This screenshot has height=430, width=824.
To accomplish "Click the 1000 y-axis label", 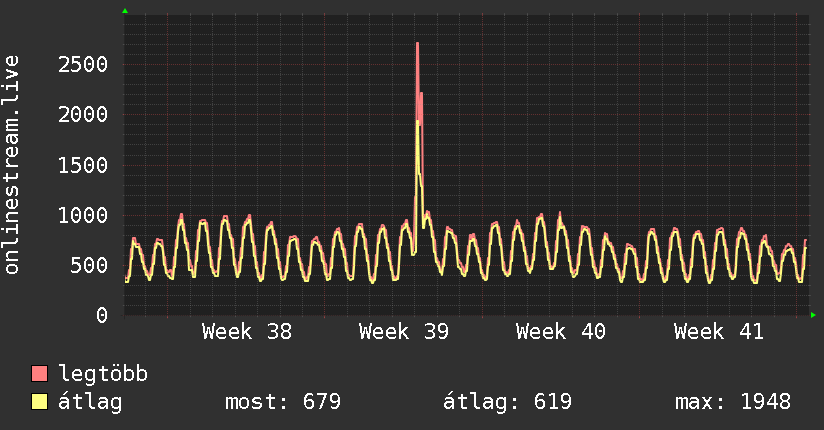I will tap(83, 215).
